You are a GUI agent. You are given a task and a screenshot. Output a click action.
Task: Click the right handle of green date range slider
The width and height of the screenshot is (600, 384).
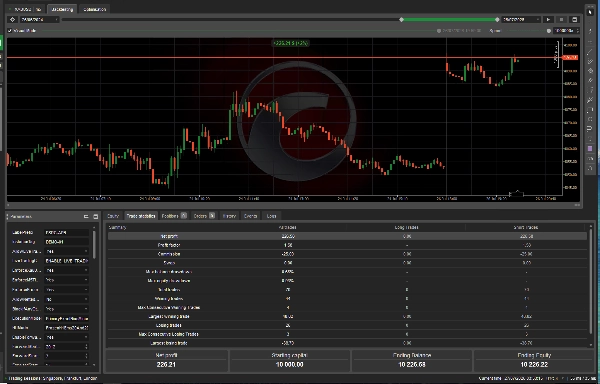coord(497,20)
